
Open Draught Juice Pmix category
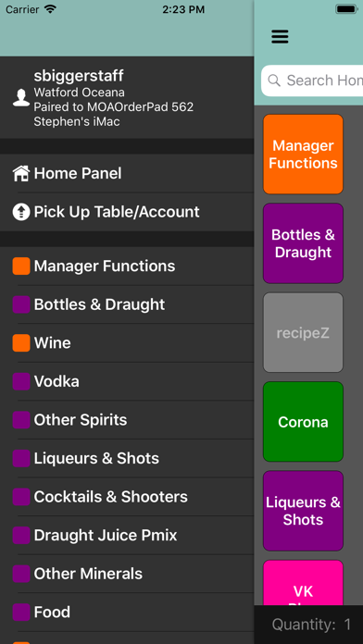(x=127, y=535)
